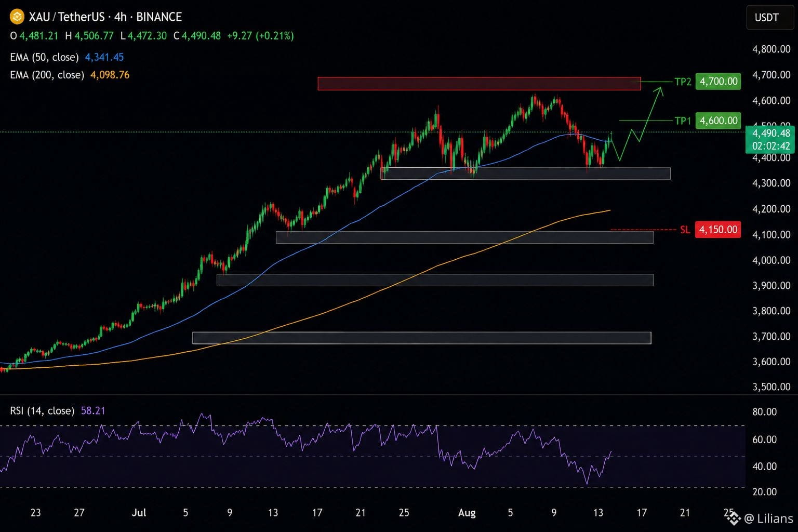Select the EMA (200, close) indicator label
The width and height of the screenshot is (798, 532).
[47, 75]
